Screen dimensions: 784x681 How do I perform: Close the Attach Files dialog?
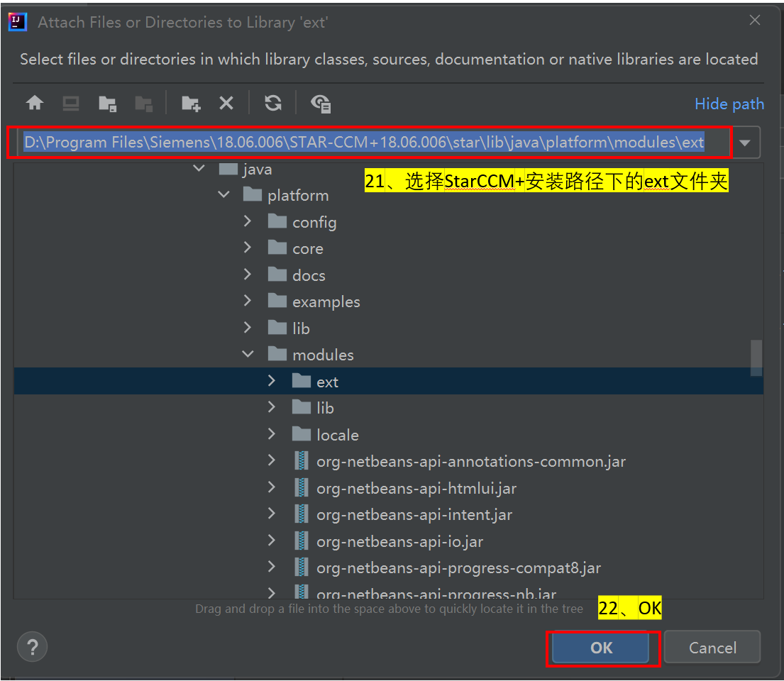click(x=754, y=20)
